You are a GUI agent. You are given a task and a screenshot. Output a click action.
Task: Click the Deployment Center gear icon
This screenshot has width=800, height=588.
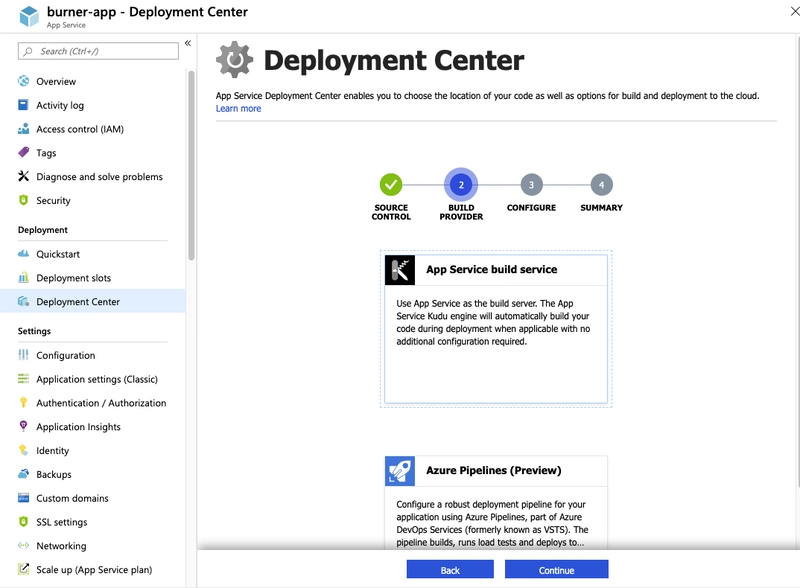(234, 60)
